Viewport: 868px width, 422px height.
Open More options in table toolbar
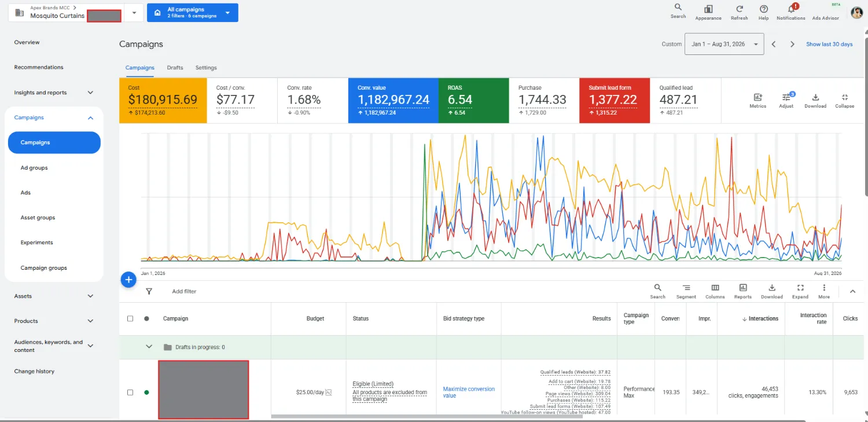823,291
